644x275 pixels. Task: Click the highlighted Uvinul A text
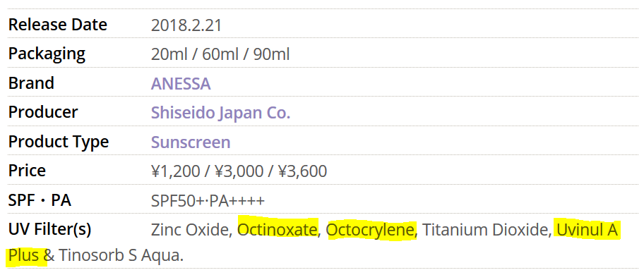tap(586, 230)
